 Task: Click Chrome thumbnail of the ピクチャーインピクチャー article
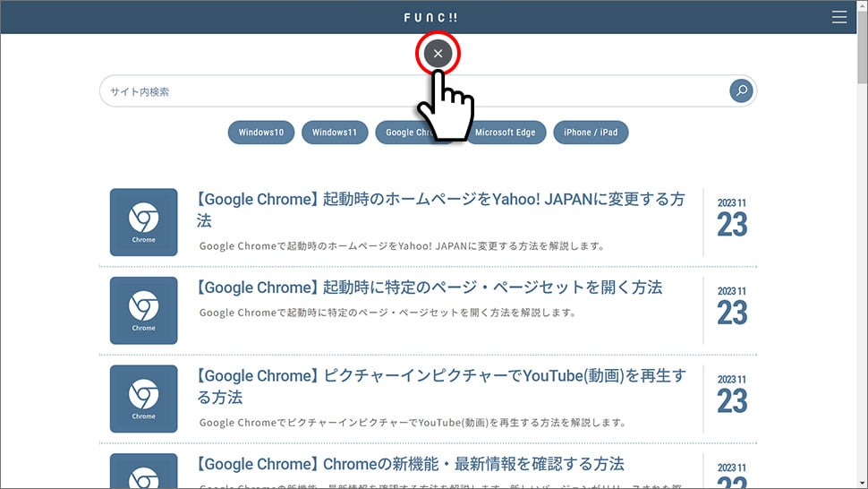(x=143, y=399)
